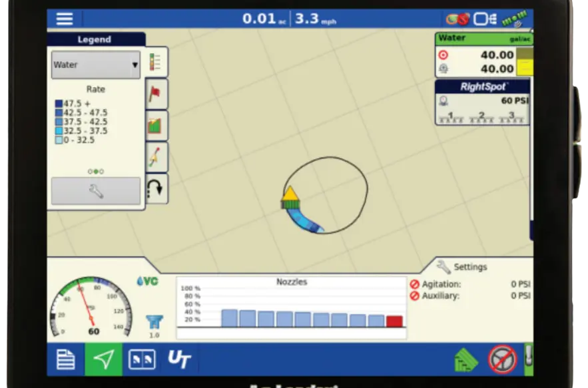Open the RightSpot 60 PSI panel
Viewport: 588px width, 388px height.
pyautogui.click(x=483, y=102)
